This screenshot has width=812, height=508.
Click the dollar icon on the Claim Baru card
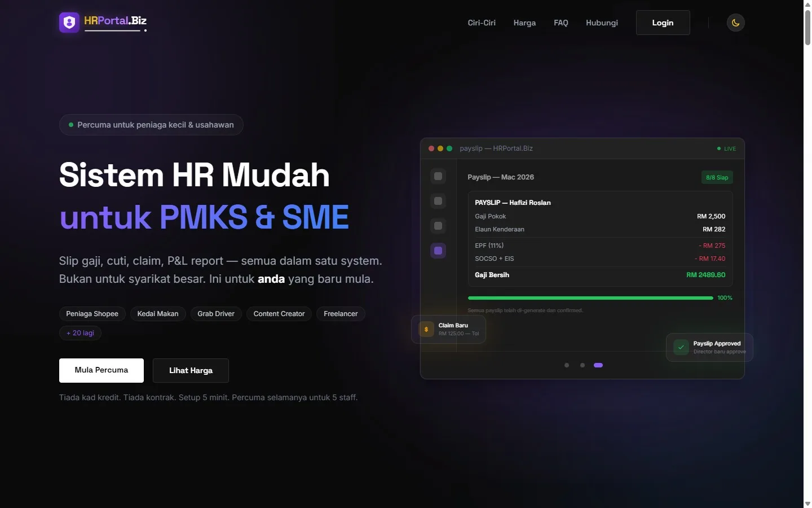pyautogui.click(x=426, y=329)
